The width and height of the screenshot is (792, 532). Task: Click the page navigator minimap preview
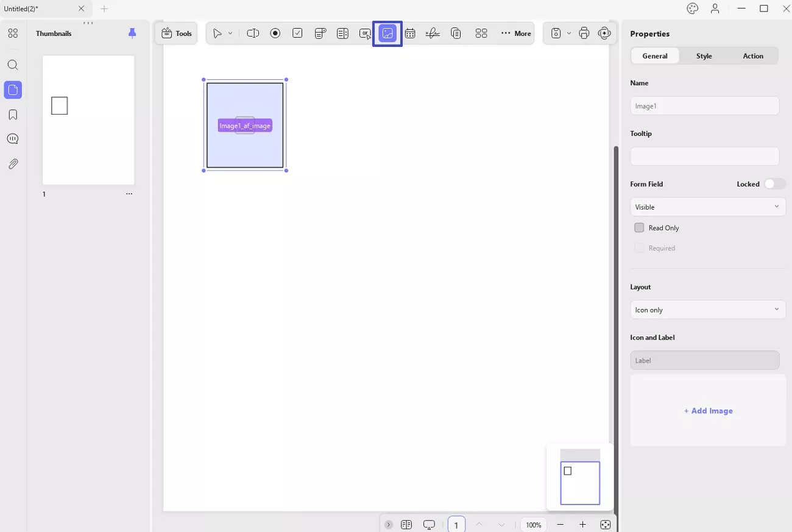(580, 477)
